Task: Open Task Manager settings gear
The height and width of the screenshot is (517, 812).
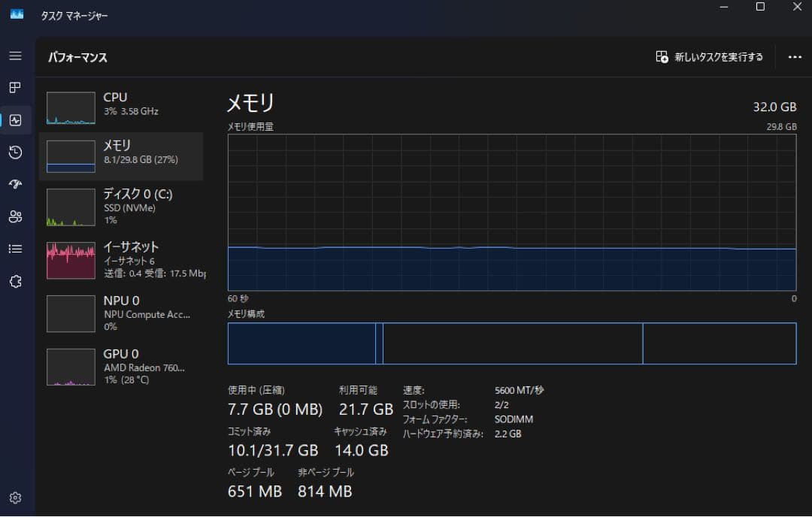Action: [x=15, y=497]
